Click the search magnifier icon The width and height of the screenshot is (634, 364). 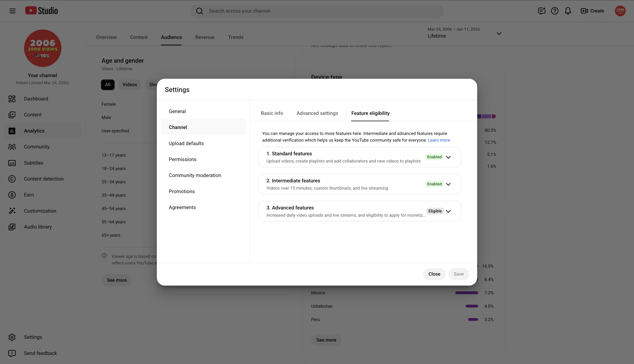[199, 11]
